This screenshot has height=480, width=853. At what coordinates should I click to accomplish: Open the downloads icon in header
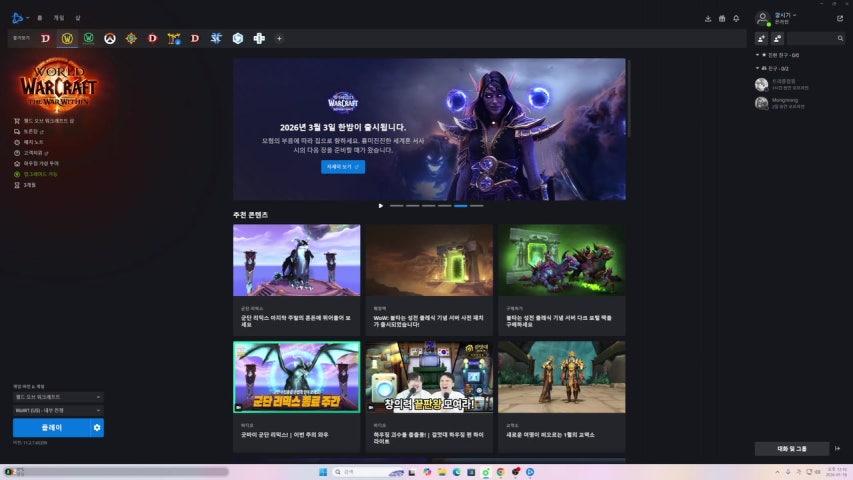[708, 19]
